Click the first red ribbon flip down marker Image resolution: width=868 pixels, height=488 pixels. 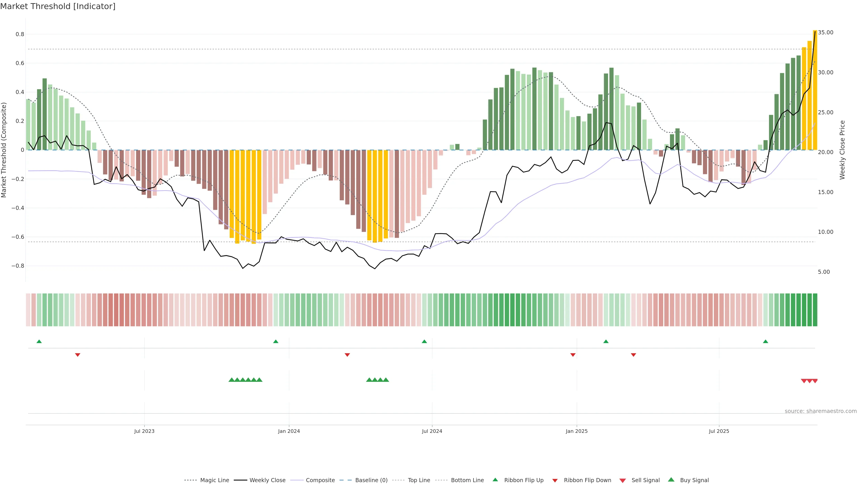pos(78,355)
